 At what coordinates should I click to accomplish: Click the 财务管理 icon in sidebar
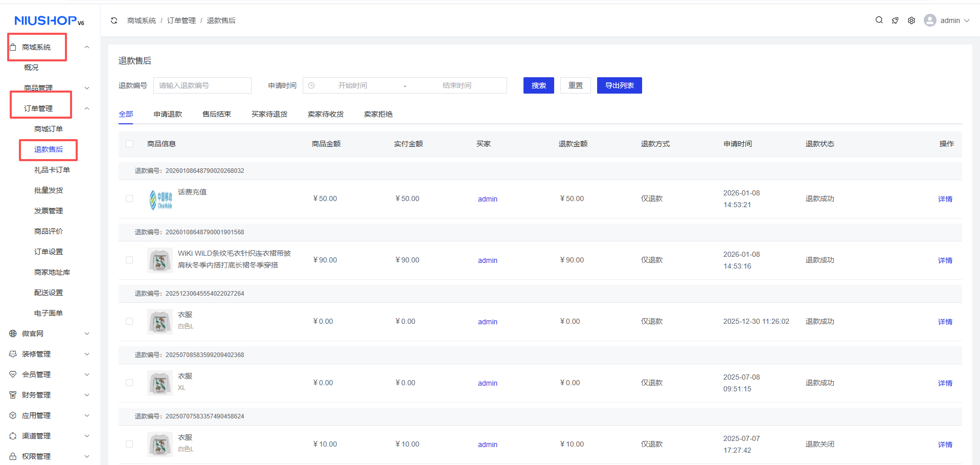click(x=13, y=395)
